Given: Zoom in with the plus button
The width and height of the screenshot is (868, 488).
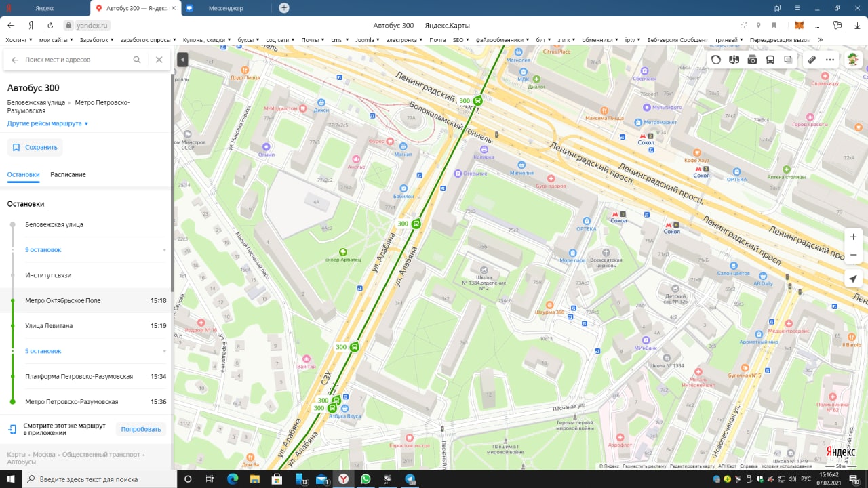Looking at the screenshot, I should 853,237.
